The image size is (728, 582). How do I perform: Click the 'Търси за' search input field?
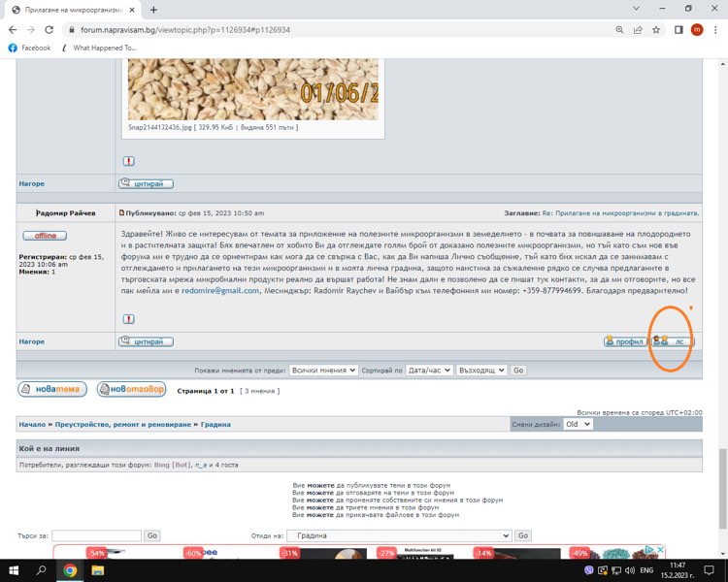click(x=95, y=535)
